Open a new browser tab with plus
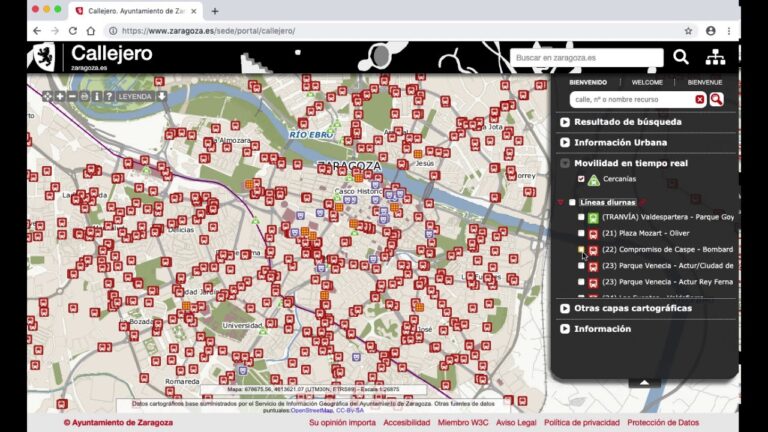The image size is (768, 432). click(215, 11)
